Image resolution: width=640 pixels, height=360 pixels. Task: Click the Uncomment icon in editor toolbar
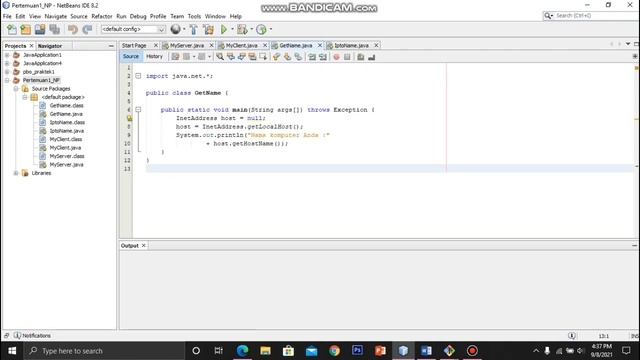(x=371, y=57)
